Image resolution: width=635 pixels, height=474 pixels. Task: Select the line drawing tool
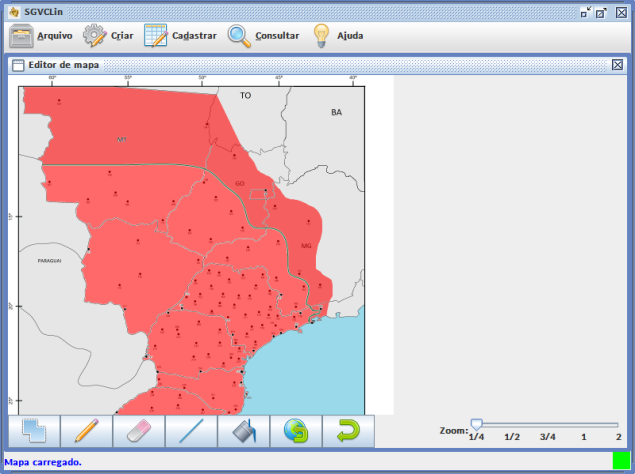[x=191, y=431]
